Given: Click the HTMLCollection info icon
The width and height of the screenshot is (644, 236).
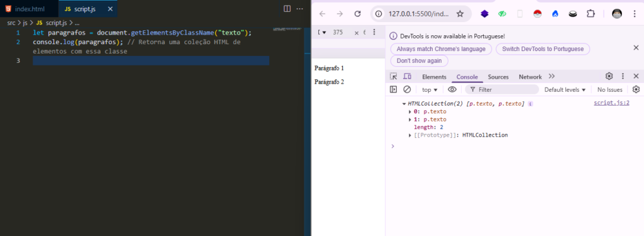Looking at the screenshot, I should tap(530, 104).
